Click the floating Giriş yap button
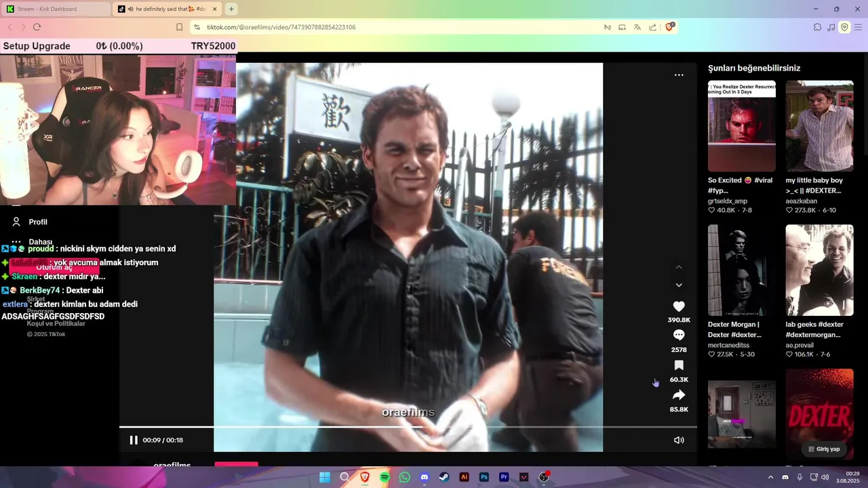The height and width of the screenshot is (488, 868). pyautogui.click(x=824, y=449)
